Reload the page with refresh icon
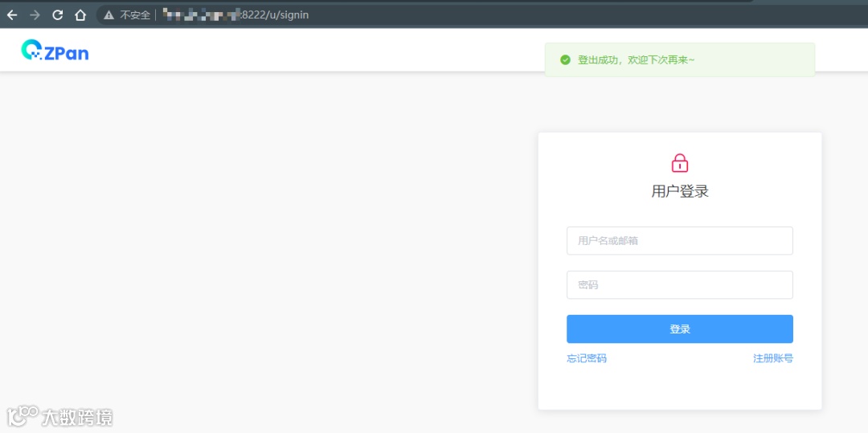The height and width of the screenshot is (433, 868). 58,15
